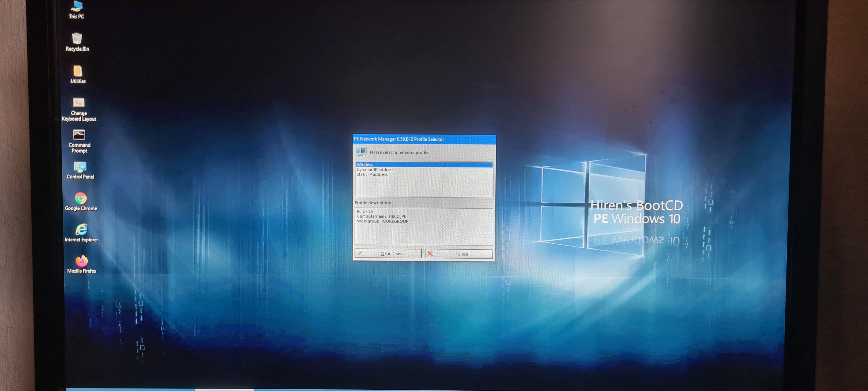
Task: Select the Static IP address profile
Action: [424, 174]
